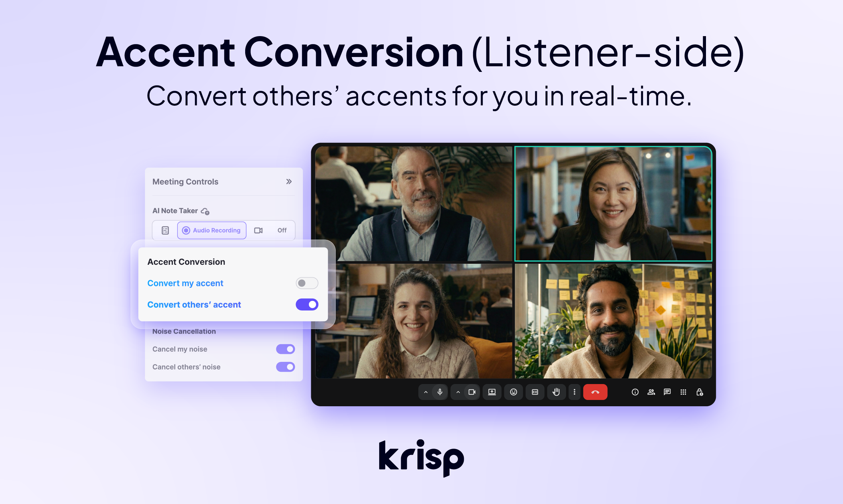Toggle Cancel others' noise off
This screenshot has width=843, height=504.
click(286, 367)
